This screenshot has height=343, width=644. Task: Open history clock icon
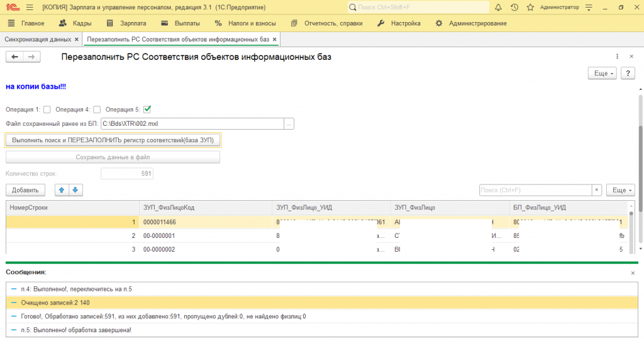tap(514, 8)
